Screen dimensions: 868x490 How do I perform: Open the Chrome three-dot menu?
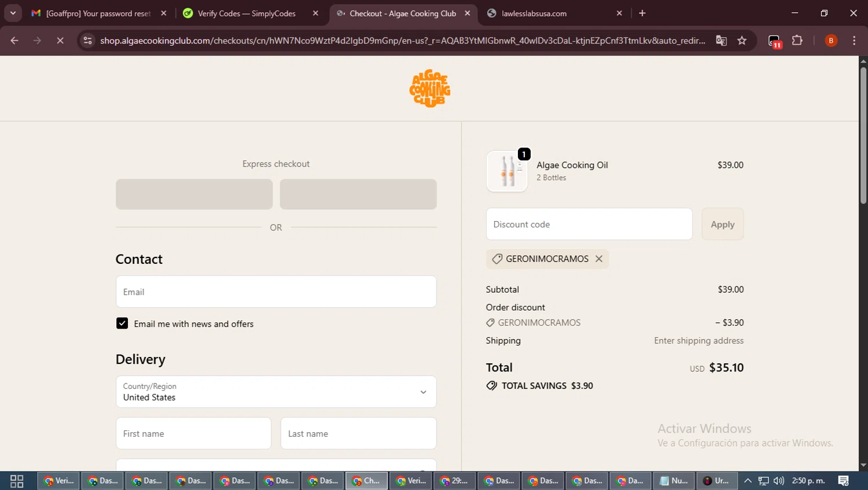(854, 40)
